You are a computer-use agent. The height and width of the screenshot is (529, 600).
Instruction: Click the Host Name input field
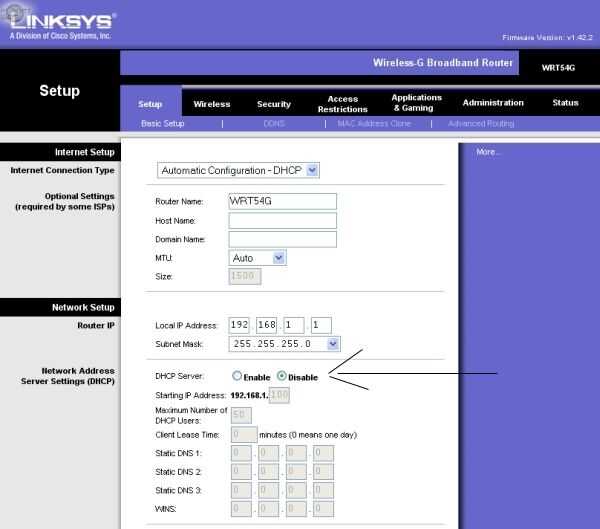(282, 220)
